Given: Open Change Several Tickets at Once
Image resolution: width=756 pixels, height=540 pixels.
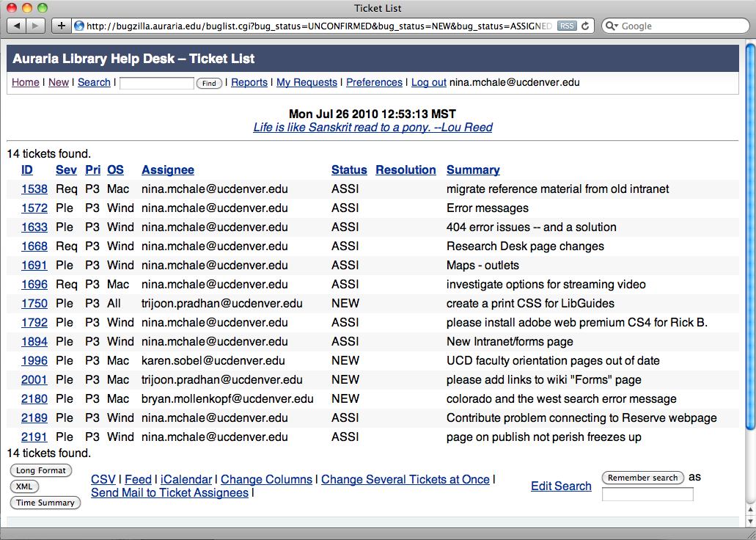Looking at the screenshot, I should (x=405, y=479).
